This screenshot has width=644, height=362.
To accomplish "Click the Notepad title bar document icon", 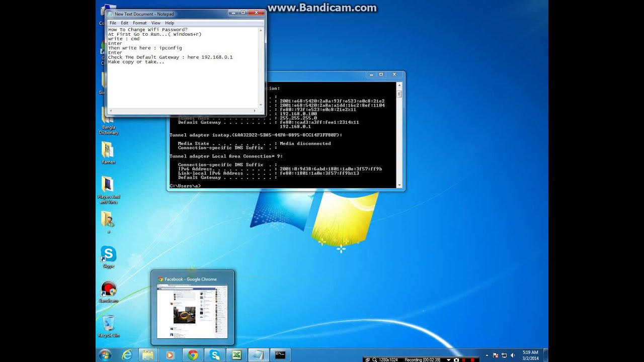I will [x=110, y=14].
